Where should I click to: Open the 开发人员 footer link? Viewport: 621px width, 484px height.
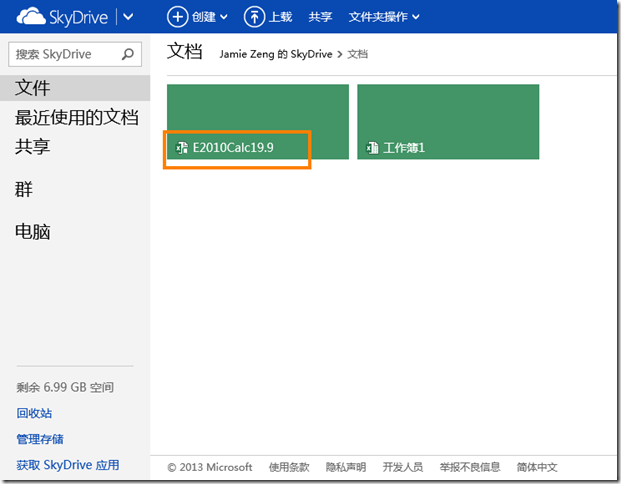[x=403, y=467]
